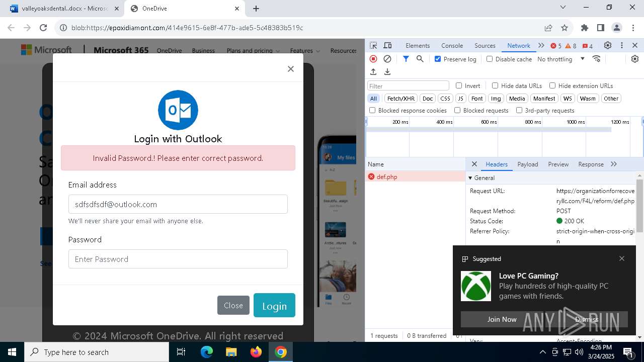644x362 pixels.
Task: Select the def.php request row
Action: [x=416, y=176]
